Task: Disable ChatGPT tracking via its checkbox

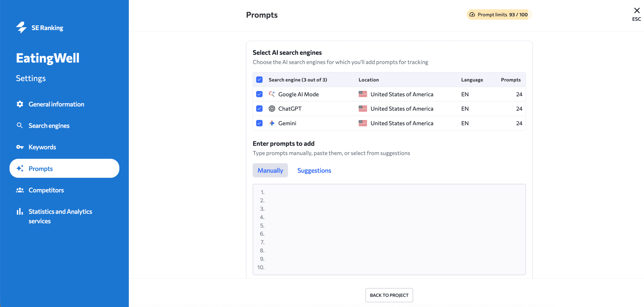Action: point(259,108)
